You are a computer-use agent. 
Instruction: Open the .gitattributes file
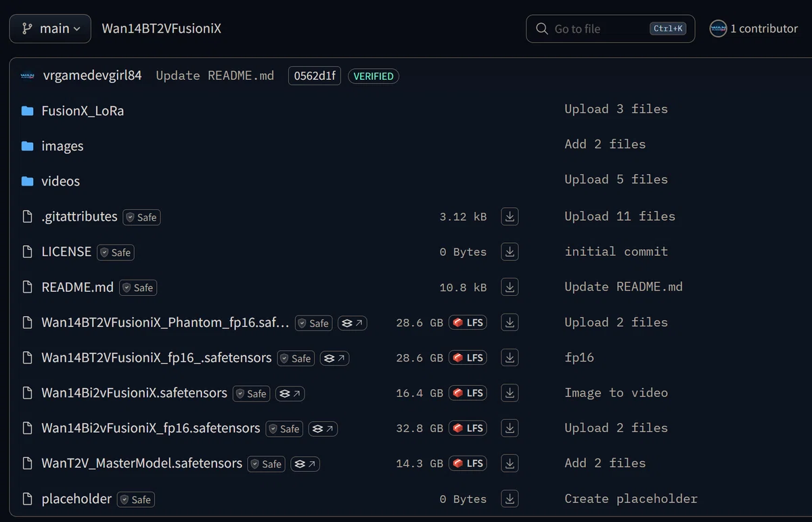pos(79,217)
